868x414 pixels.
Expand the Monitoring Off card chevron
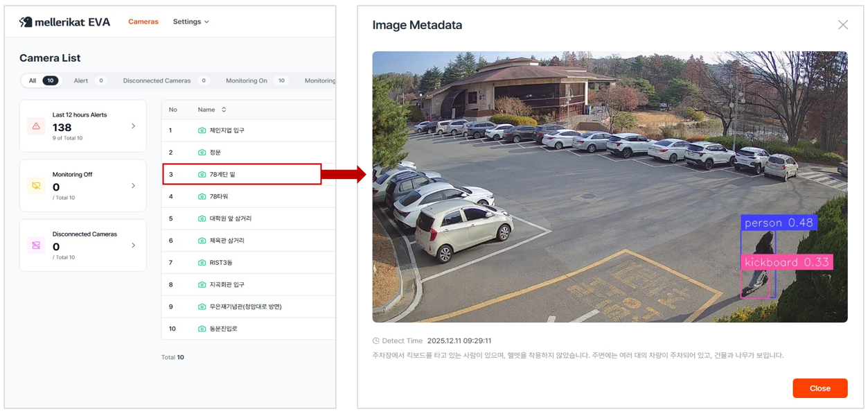point(133,186)
